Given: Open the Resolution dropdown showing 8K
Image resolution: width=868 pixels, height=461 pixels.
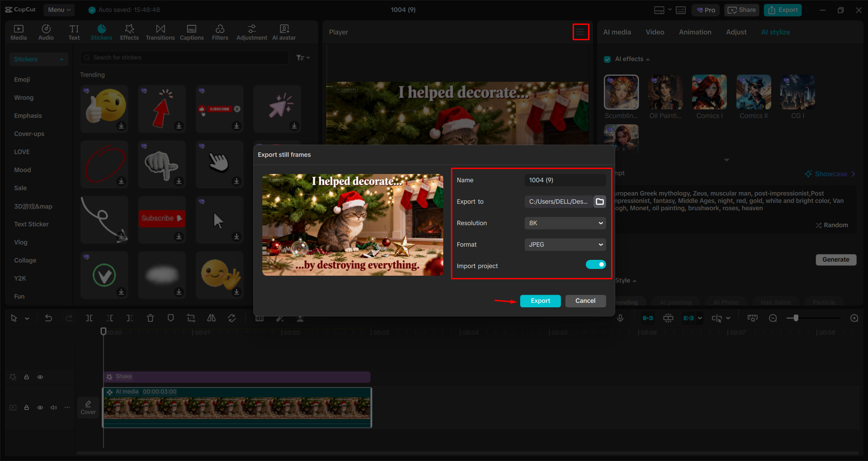Looking at the screenshot, I should pos(564,223).
